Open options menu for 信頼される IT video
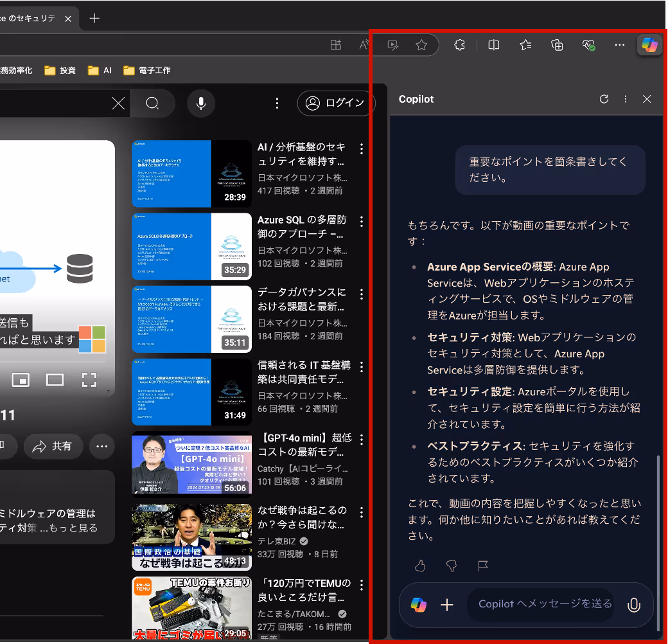This screenshot has width=668, height=644. coord(361,366)
